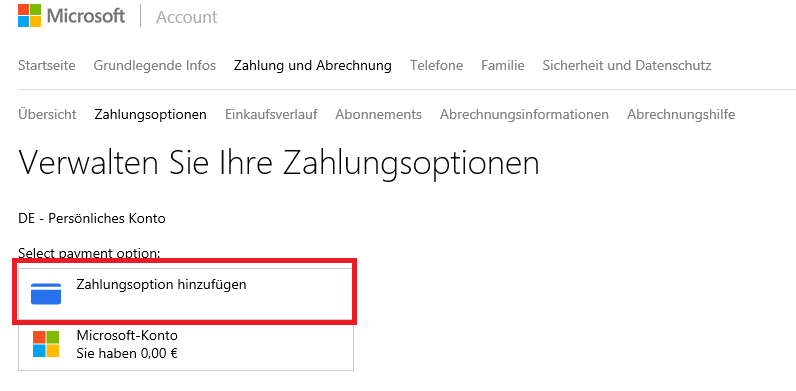This screenshot has height=391, width=796.
Task: Click the Microsoft logo in header
Action: [x=29, y=16]
